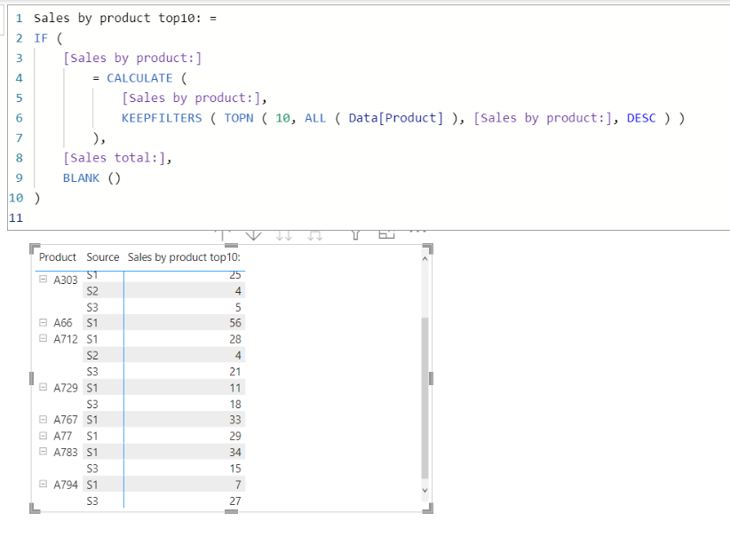Click the value 28 in A712 S1 row
The image size is (730, 560).
click(235, 339)
